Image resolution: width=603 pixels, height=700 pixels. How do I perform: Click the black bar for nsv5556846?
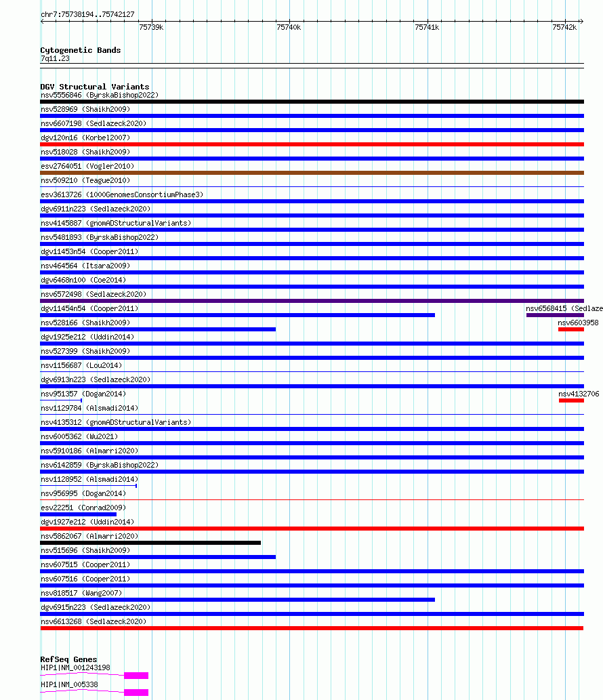tap(312, 102)
